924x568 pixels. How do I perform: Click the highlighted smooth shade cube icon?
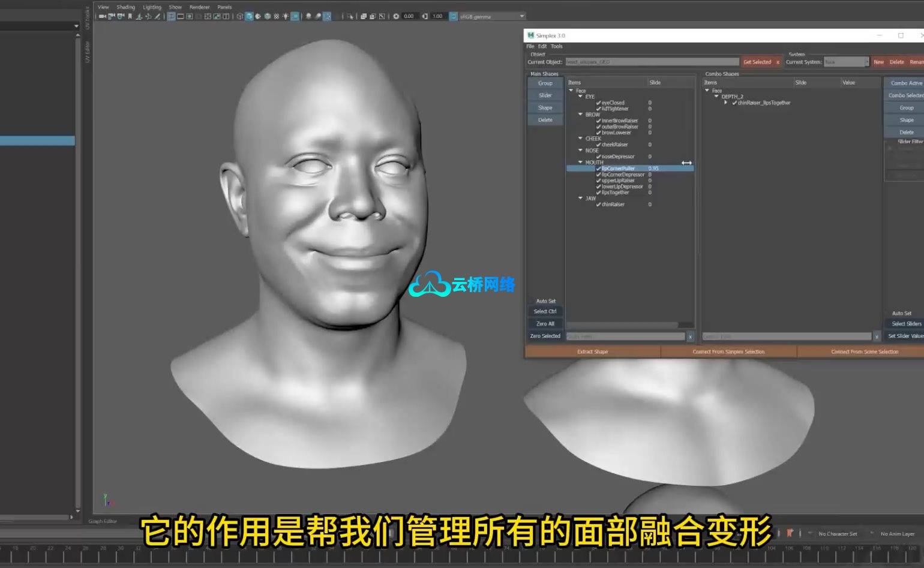point(249,16)
